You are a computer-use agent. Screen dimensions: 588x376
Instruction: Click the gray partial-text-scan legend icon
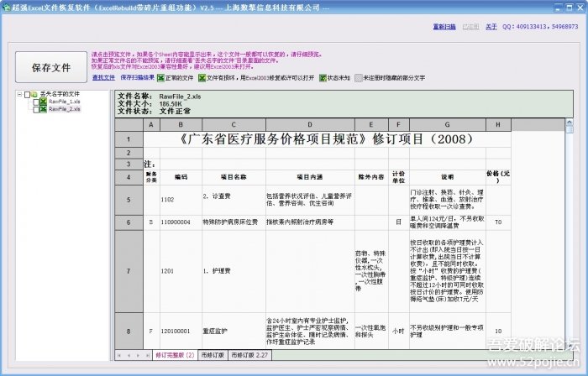[360, 77]
